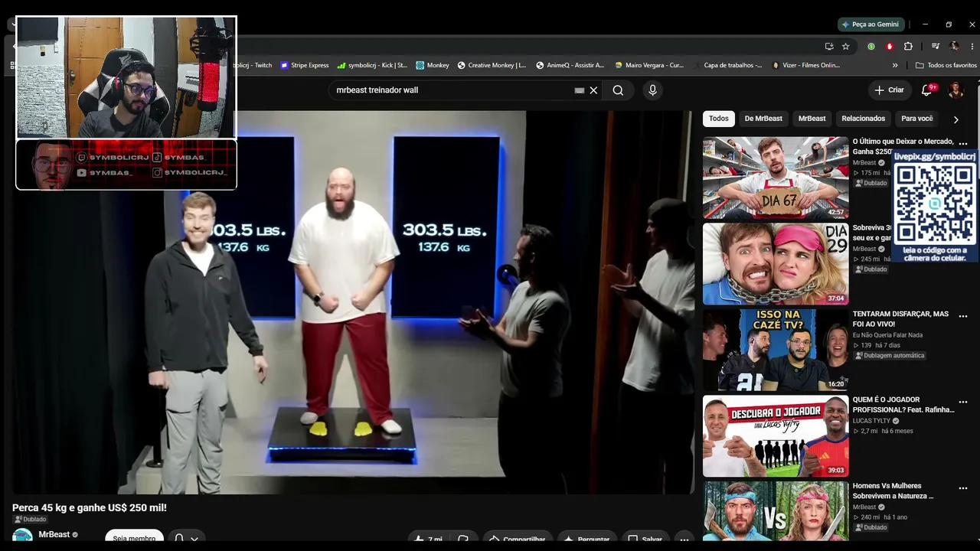980x551 pixels.
Task: Click the install app icon in address bar
Action: (829, 46)
